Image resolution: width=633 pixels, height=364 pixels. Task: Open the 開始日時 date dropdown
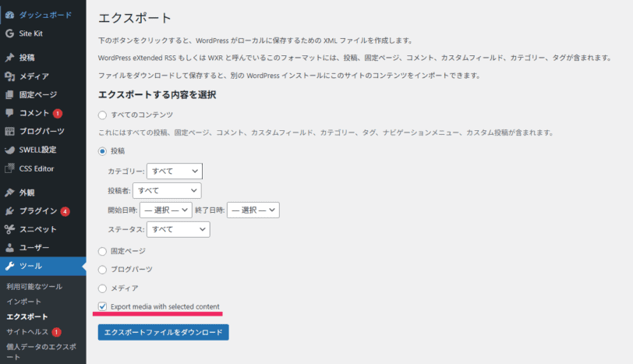click(x=166, y=210)
